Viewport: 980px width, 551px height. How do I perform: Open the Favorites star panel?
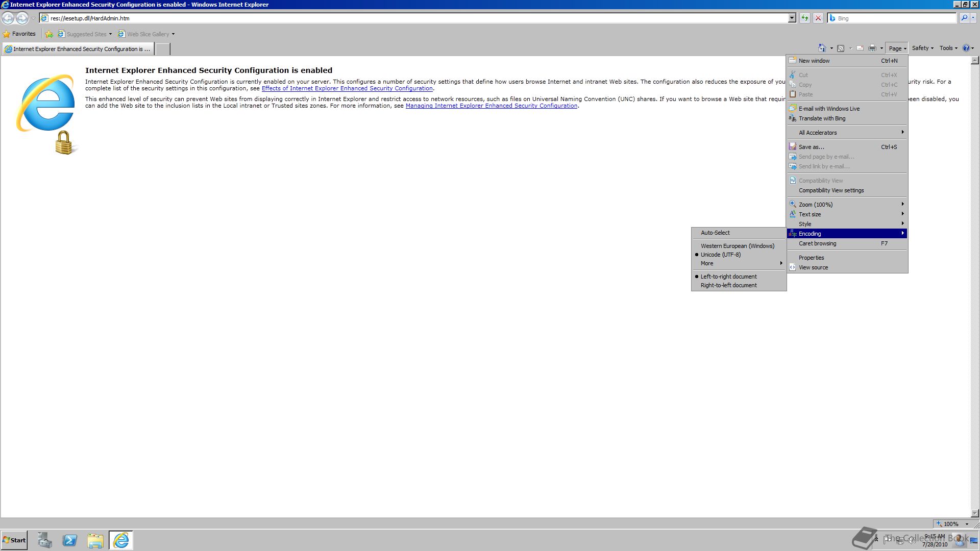19,34
